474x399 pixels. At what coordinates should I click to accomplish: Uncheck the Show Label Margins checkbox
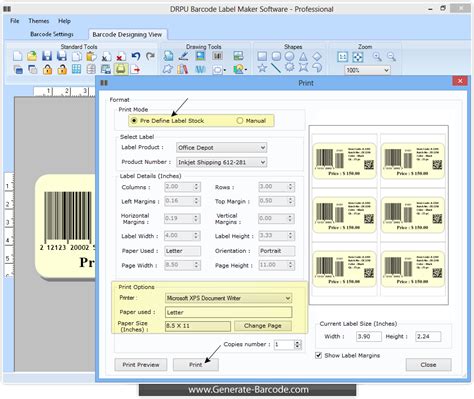(x=318, y=355)
